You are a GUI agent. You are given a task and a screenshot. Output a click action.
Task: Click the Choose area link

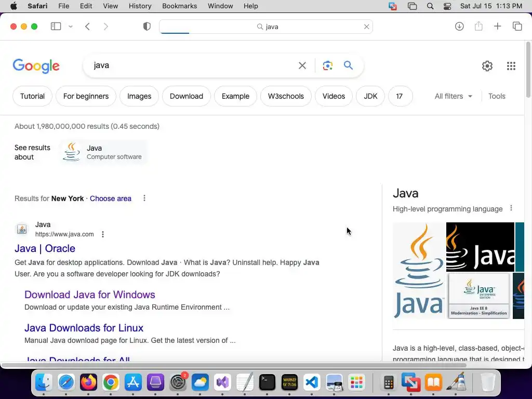tap(110, 198)
